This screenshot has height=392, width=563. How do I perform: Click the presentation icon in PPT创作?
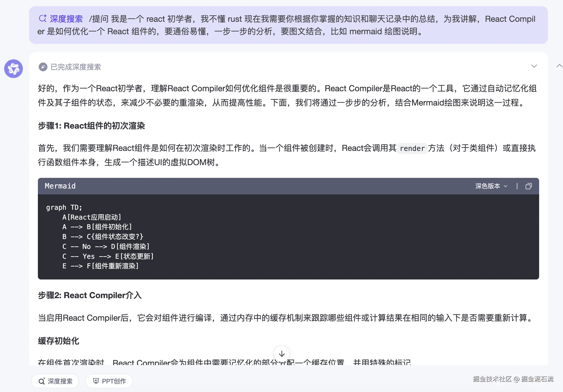click(x=96, y=381)
